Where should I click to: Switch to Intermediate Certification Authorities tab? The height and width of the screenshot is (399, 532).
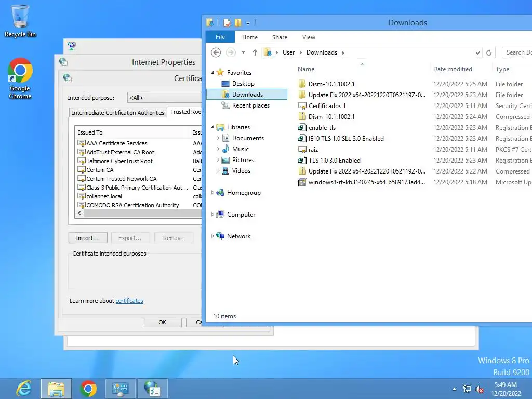(118, 113)
